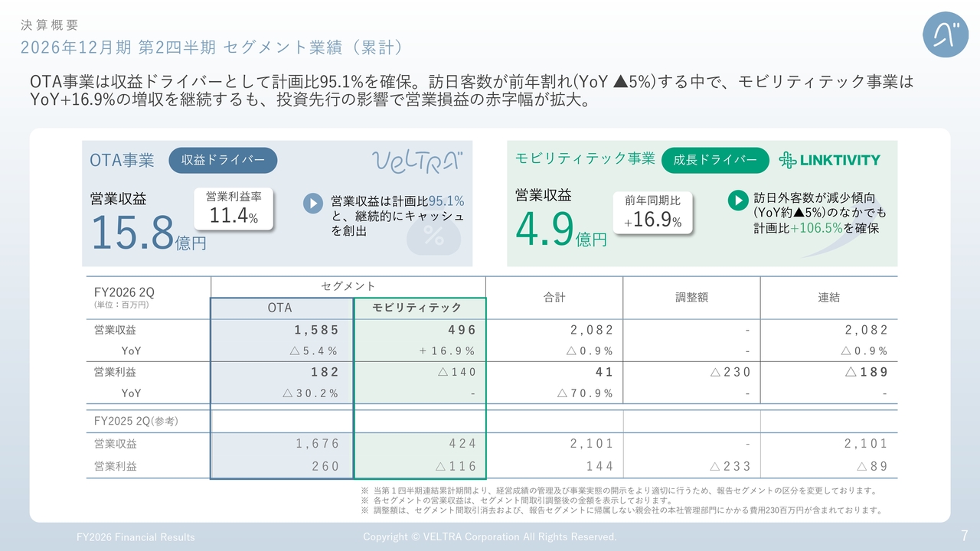The image size is (980, 551).
Task: Click the OTA column header
Action: click(280, 308)
